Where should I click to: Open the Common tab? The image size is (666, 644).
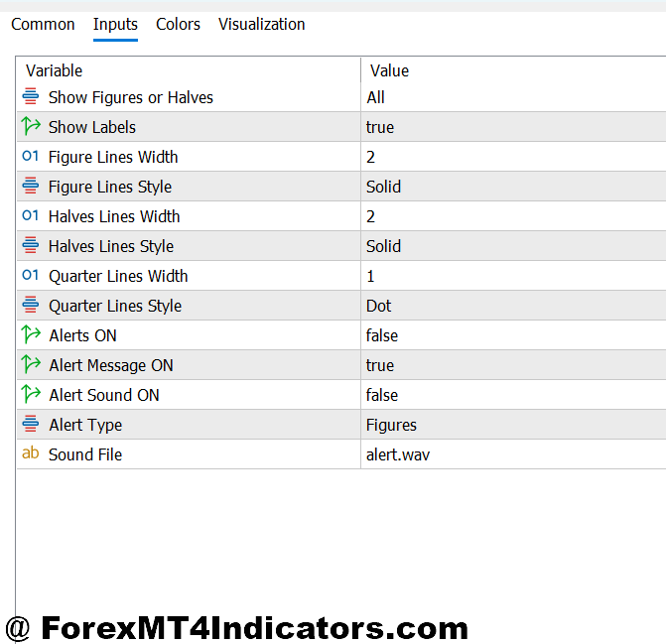43,24
